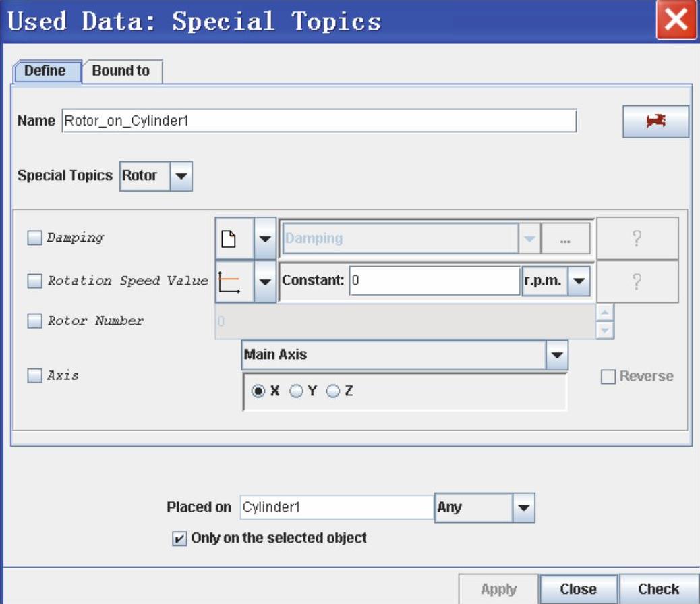Open the Special Topics Rotor dropdown

pos(180,176)
